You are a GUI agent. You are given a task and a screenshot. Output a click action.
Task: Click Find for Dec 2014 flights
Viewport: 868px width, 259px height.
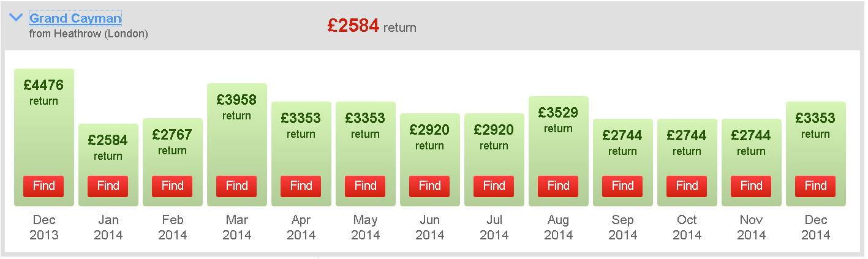[816, 186]
